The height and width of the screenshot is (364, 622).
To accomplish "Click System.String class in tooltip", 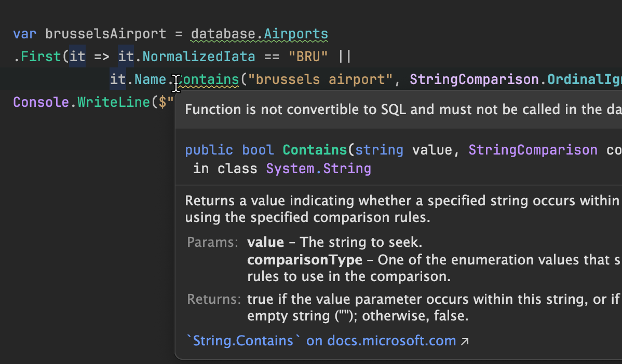I will click(x=318, y=169).
